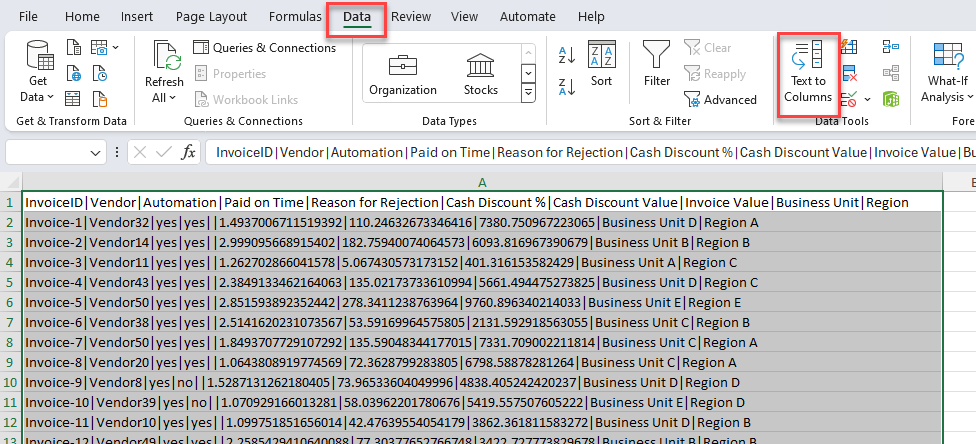Click the Insert Function fx icon
976x444 pixels.
point(188,153)
